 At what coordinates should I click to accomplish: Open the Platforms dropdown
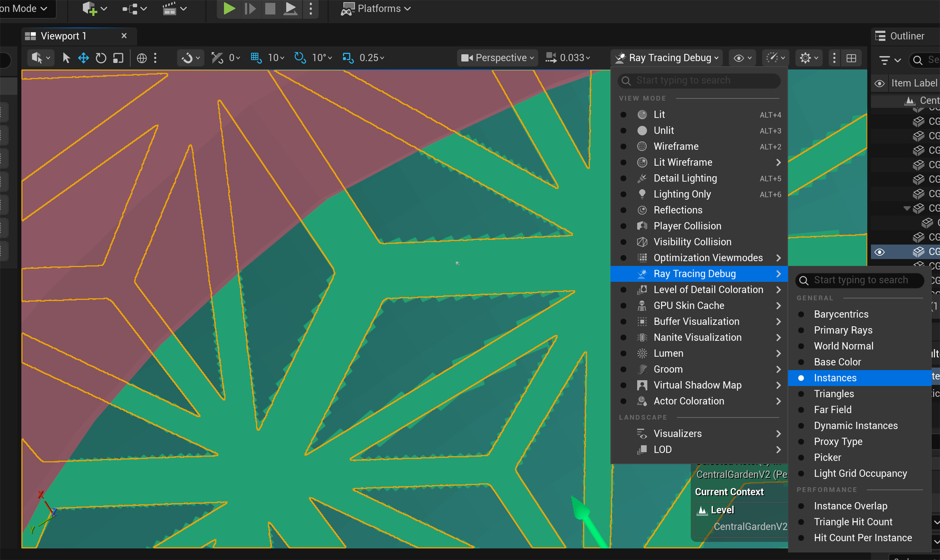click(376, 8)
